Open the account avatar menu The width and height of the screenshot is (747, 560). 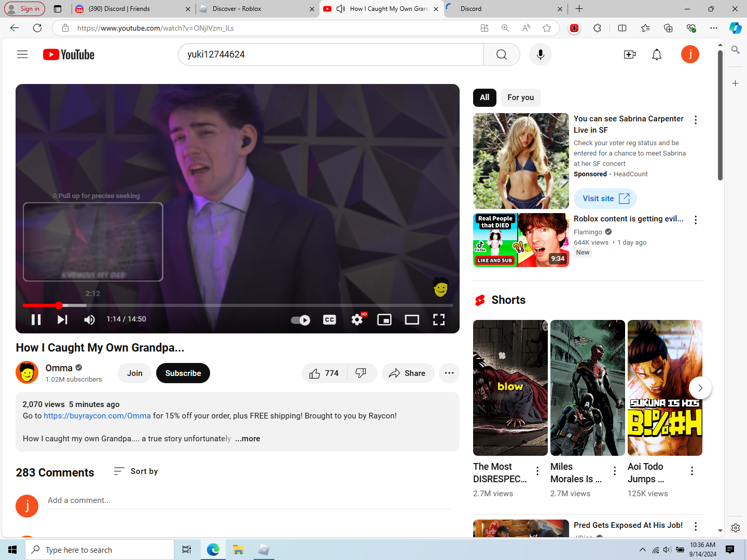690,54
